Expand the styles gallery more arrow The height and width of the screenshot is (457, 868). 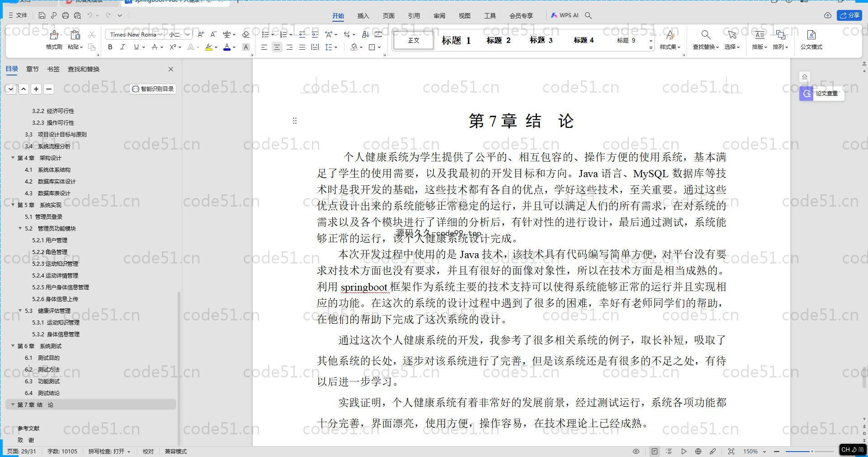pyautogui.click(x=651, y=47)
